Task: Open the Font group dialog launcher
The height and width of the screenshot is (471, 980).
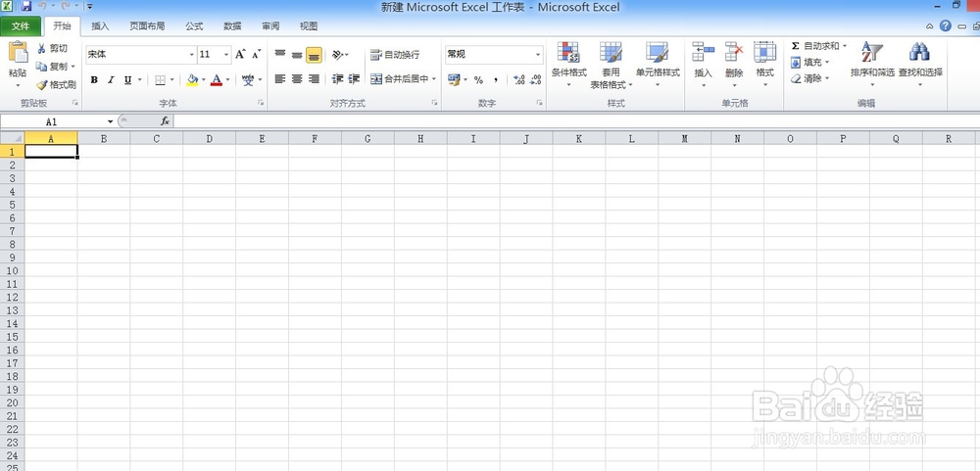Action: (262, 103)
